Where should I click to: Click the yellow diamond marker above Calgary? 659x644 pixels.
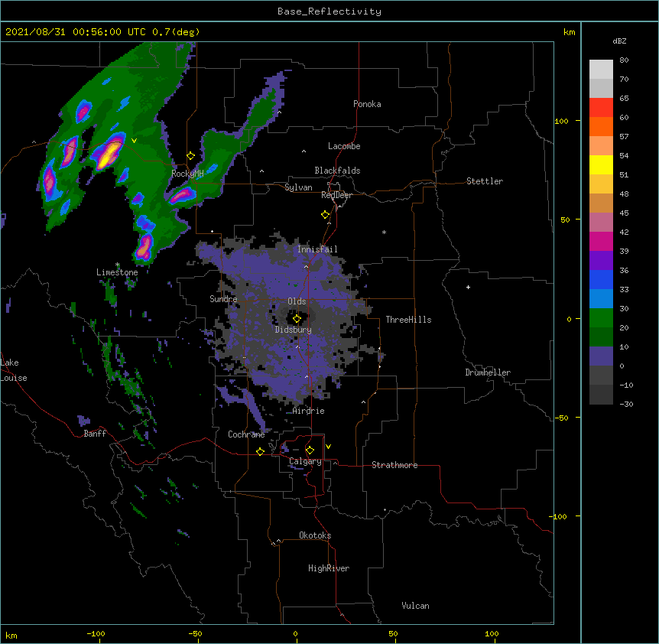[310, 450]
